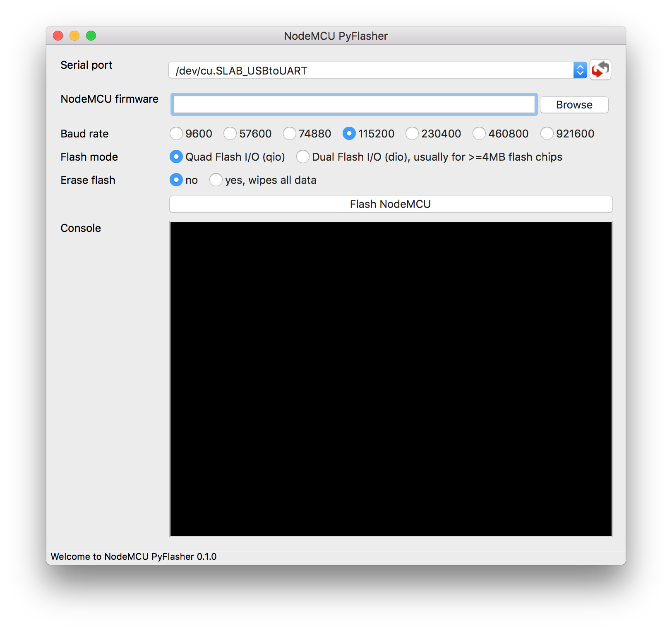The image size is (672, 631).
Task: Click the Flash NodeMCU button
Action: coord(391,204)
